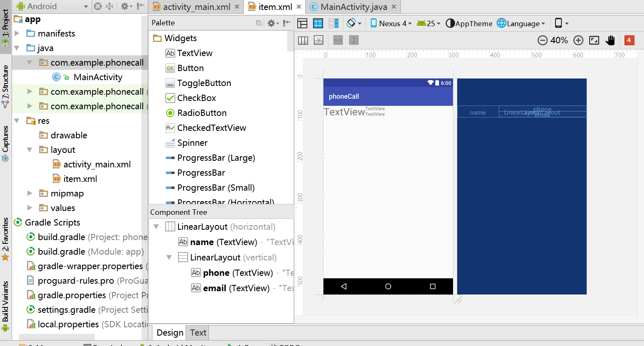Collapse the res folder
The height and width of the screenshot is (346, 644).
point(17,120)
